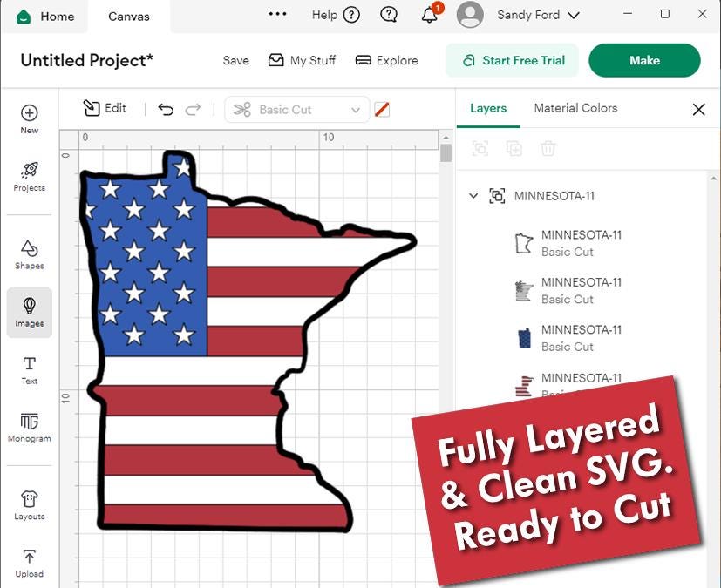Open the Images panel

tap(30, 313)
